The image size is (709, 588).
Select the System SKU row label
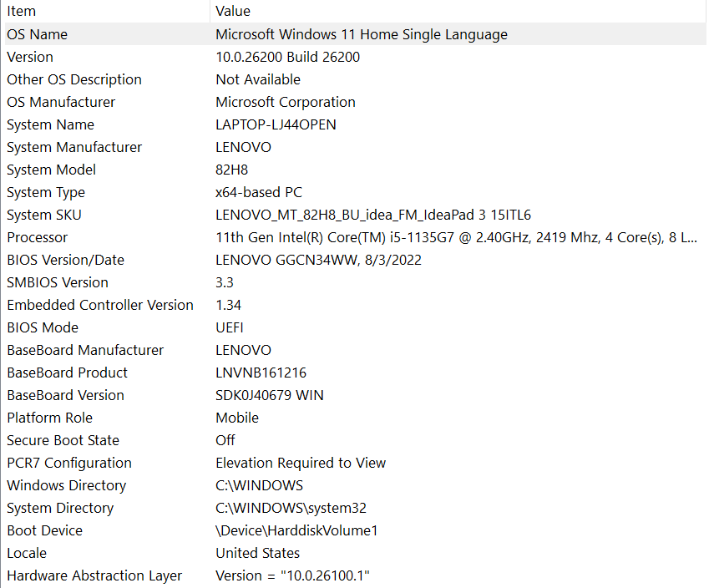(x=44, y=215)
